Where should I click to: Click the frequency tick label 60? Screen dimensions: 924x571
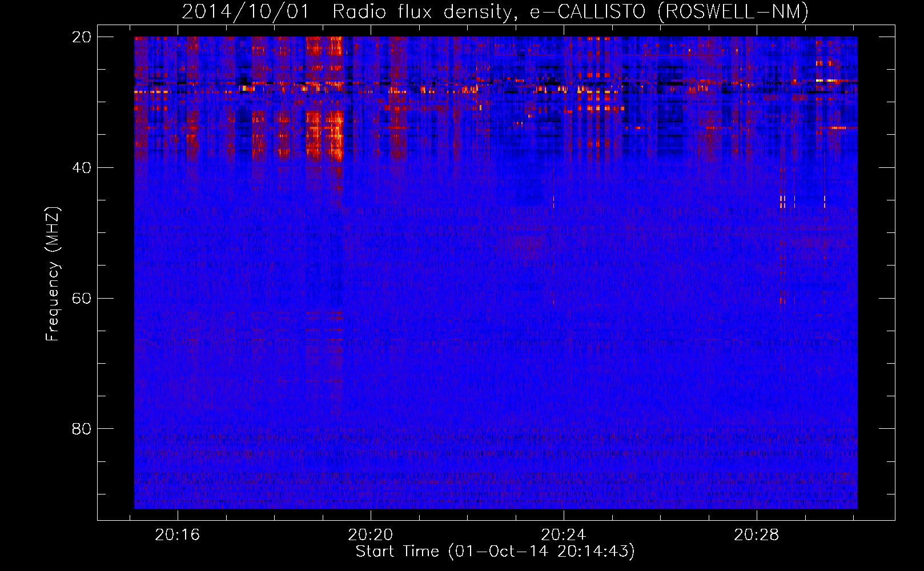click(81, 299)
